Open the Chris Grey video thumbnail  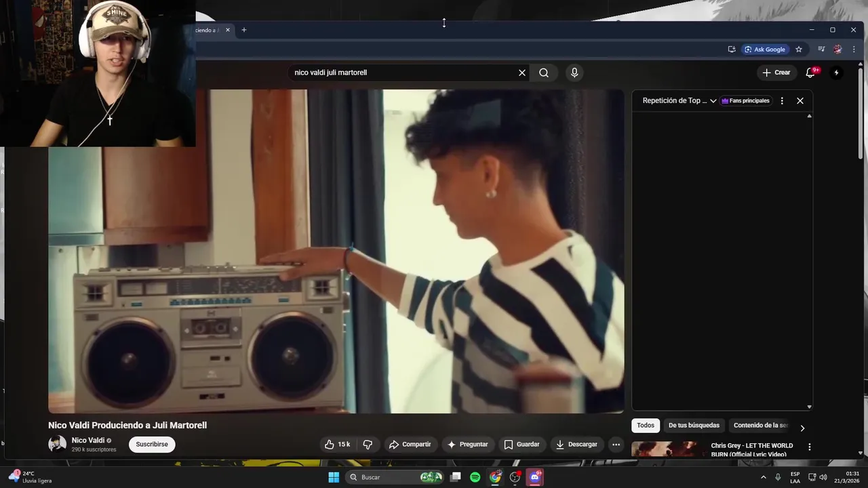pyautogui.click(x=668, y=449)
